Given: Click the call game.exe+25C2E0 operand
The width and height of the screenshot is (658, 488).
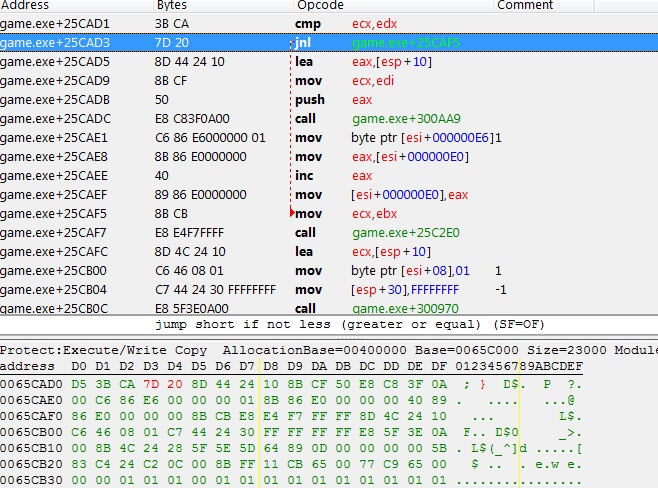Looking at the screenshot, I should [406, 232].
